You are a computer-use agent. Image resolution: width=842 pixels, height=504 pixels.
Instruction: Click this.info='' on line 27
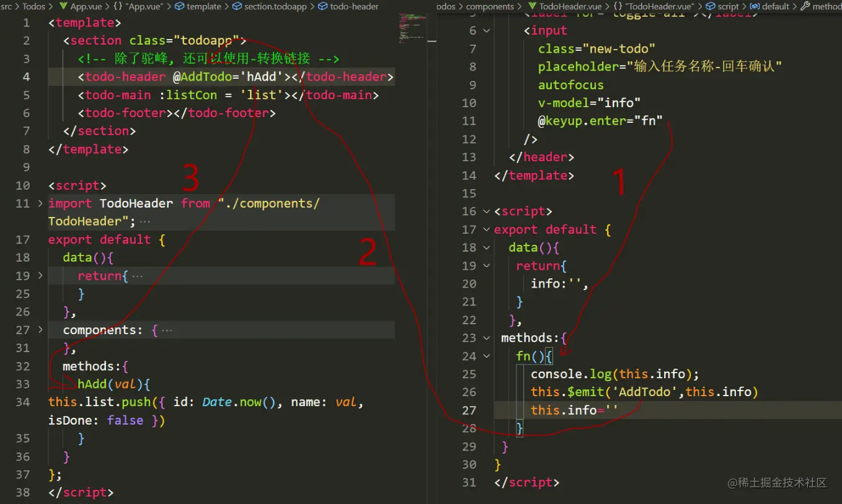574,410
